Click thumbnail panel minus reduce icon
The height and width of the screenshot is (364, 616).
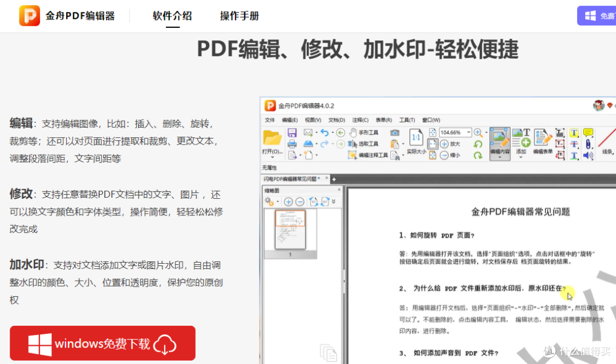pyautogui.click(x=300, y=202)
